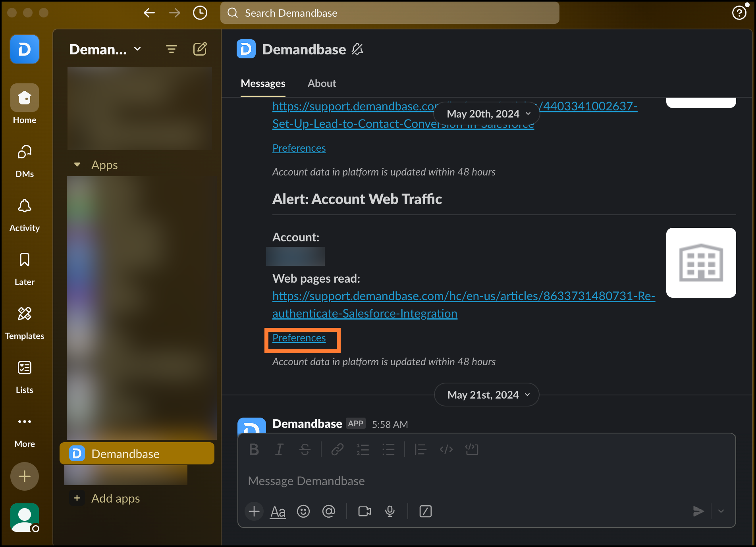Open the Home section
This screenshot has width=756, height=547.
(25, 104)
